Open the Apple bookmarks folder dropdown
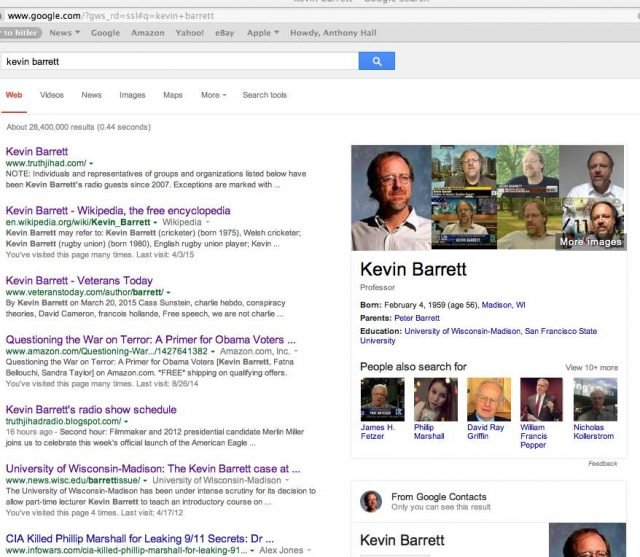This screenshot has height=557, width=640. pyautogui.click(x=263, y=33)
